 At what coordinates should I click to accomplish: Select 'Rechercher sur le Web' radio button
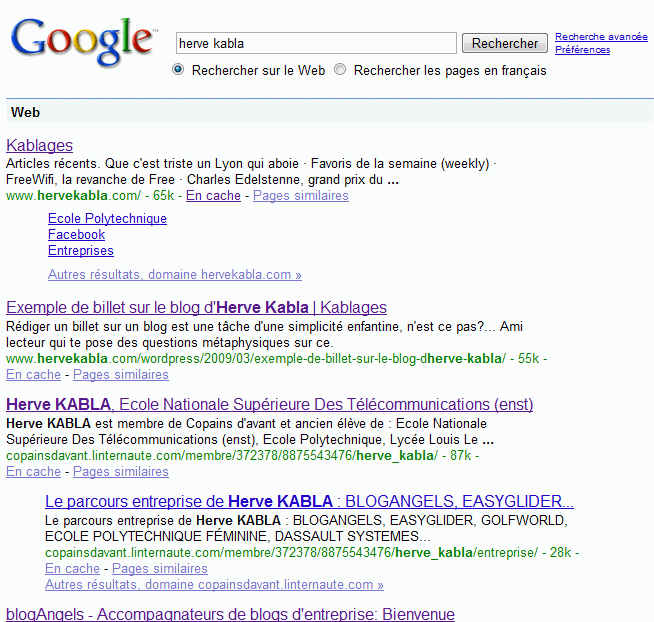click(x=178, y=69)
